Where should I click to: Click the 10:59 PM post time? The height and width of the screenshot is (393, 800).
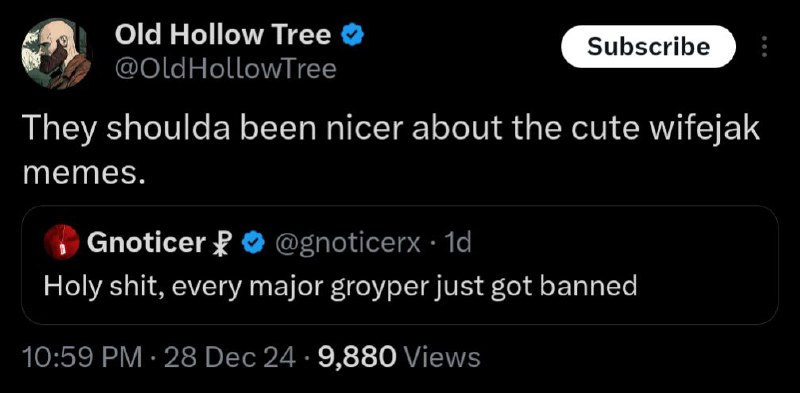83,357
